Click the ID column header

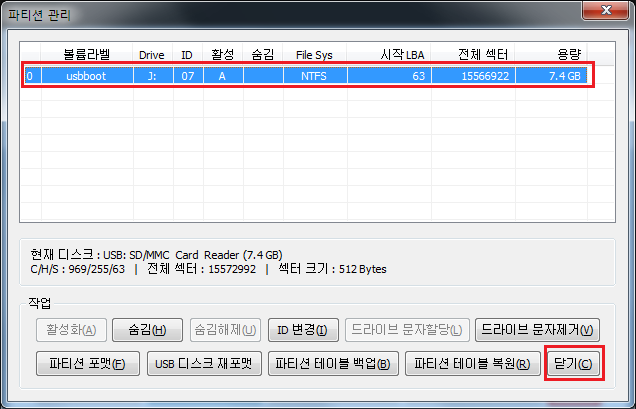(187, 54)
